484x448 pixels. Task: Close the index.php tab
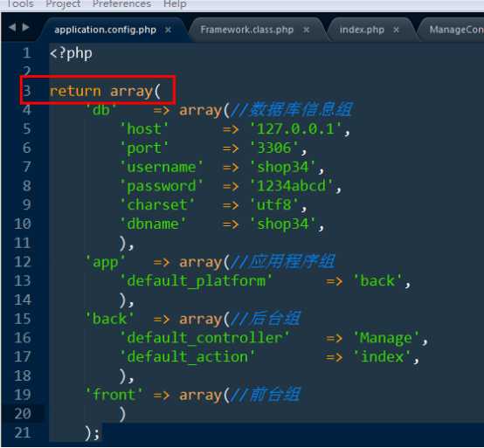tap(396, 30)
